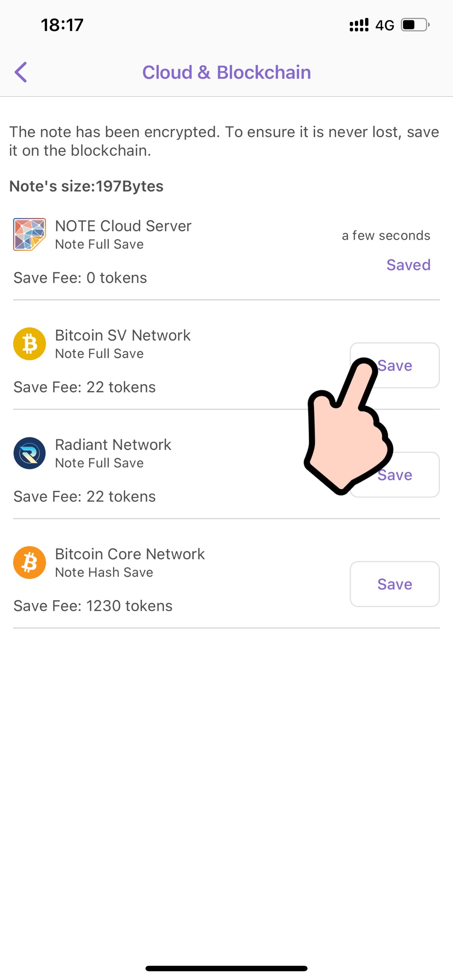Select the NOTE Cloud Server name

coord(123,226)
